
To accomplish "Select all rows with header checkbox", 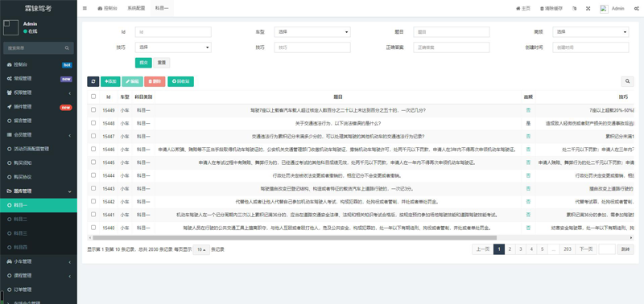I will pyautogui.click(x=93, y=97).
